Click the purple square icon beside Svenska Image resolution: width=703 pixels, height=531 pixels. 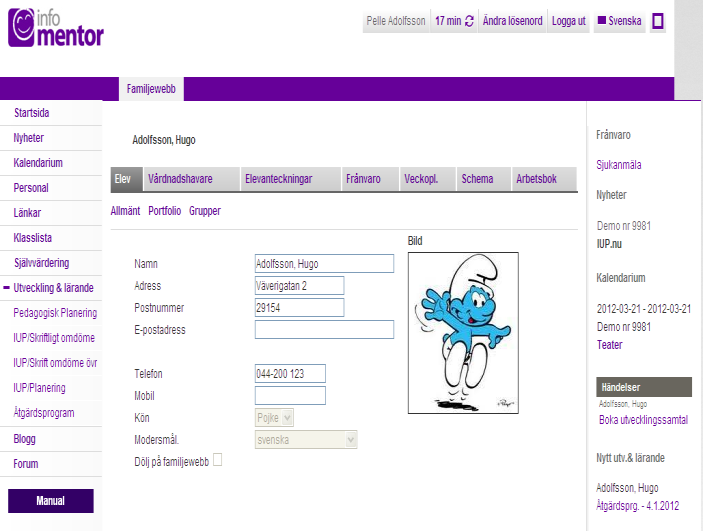click(658, 21)
